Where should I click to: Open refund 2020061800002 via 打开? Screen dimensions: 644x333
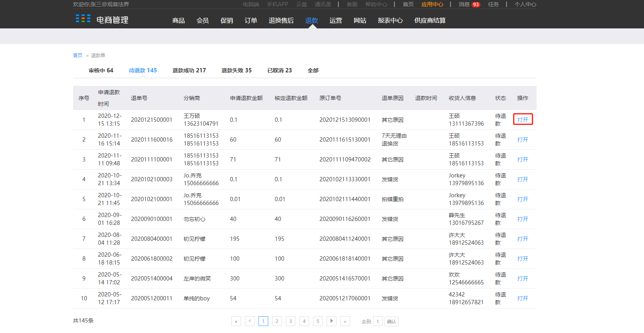click(x=523, y=259)
